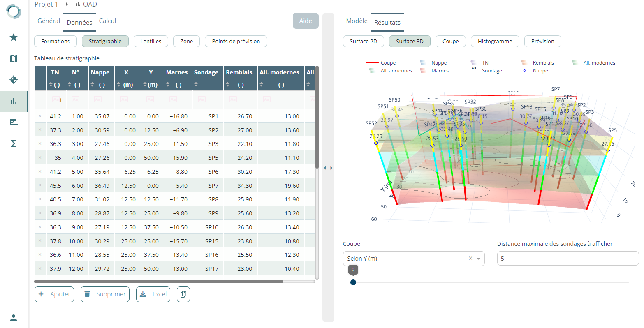
Task: Click the panel splitter arrows icon
Action: click(x=328, y=168)
